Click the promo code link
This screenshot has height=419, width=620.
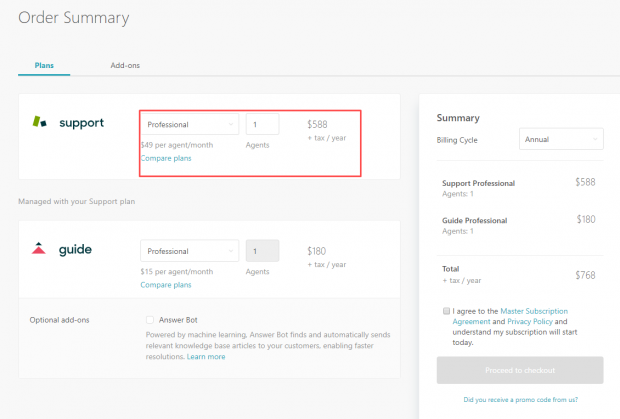520,400
